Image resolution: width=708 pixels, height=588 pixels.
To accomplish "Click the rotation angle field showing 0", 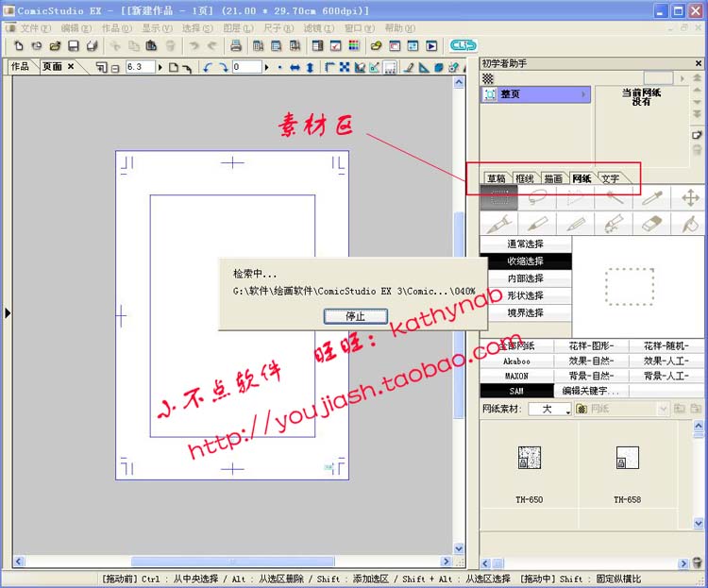I will [247, 67].
